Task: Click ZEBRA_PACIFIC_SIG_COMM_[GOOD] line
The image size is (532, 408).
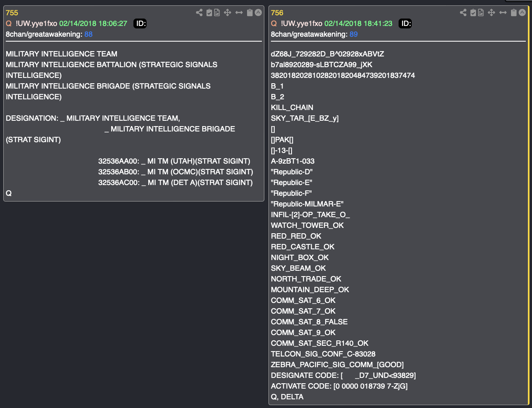Action: [x=337, y=365]
